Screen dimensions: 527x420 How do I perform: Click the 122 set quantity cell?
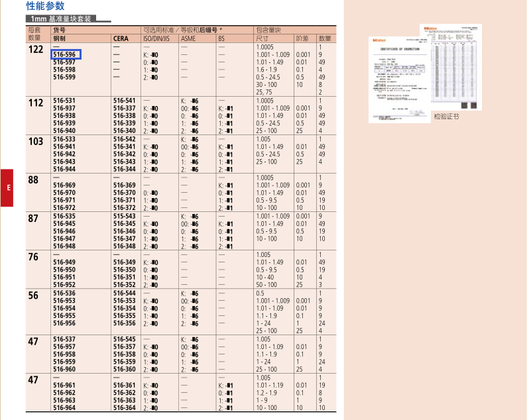pos(36,50)
